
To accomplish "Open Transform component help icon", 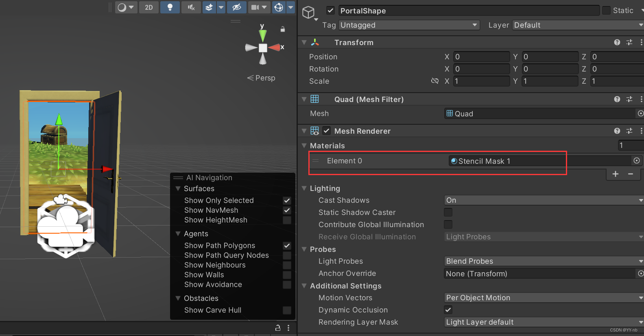I will coord(617,42).
